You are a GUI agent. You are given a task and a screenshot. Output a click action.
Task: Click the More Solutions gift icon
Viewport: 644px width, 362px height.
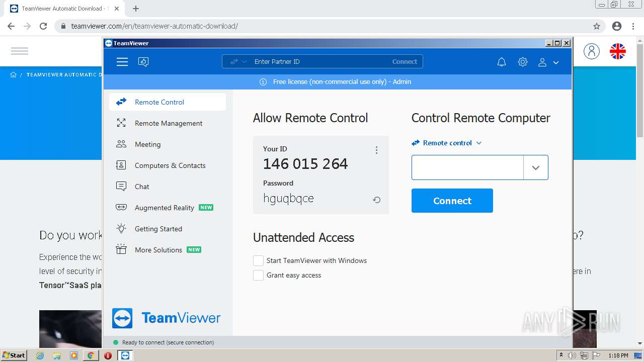pos(121,249)
